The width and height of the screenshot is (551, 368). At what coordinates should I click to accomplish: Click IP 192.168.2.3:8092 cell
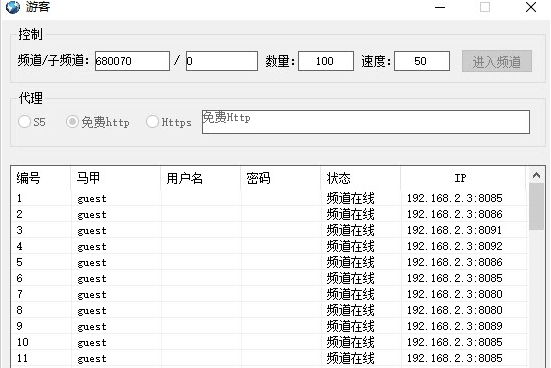(x=455, y=246)
